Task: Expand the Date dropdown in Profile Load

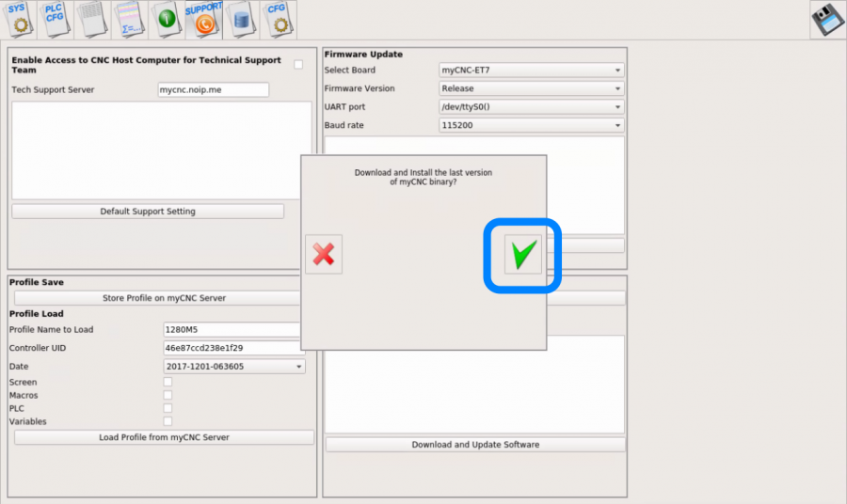Action: tap(234, 367)
